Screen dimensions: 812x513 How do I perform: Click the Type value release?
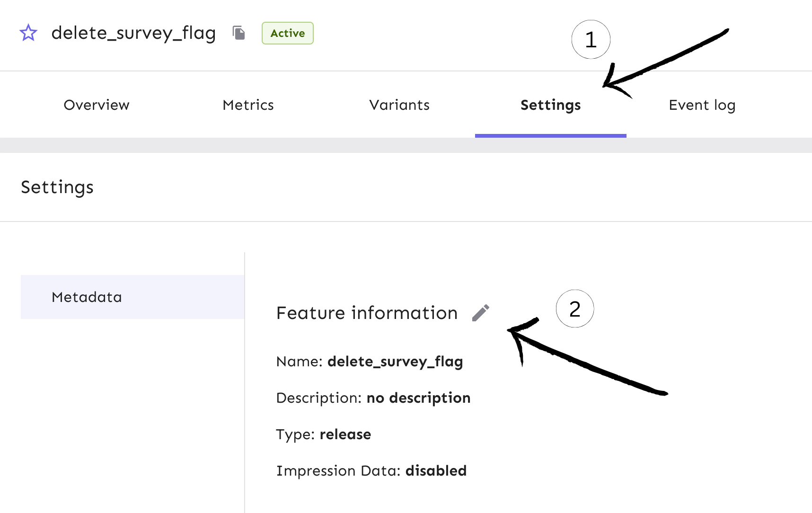(x=345, y=434)
